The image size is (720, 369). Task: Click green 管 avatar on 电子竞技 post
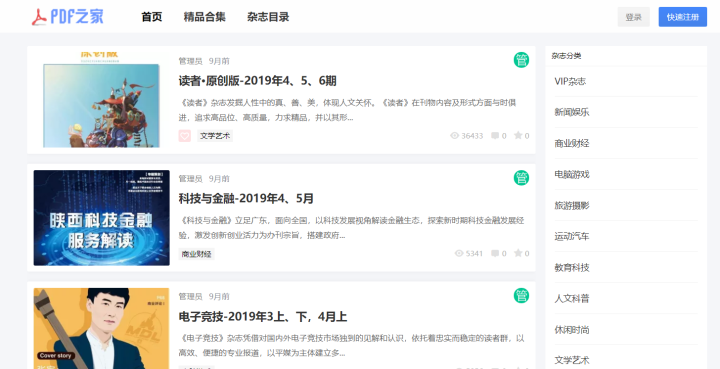pyautogui.click(x=521, y=296)
